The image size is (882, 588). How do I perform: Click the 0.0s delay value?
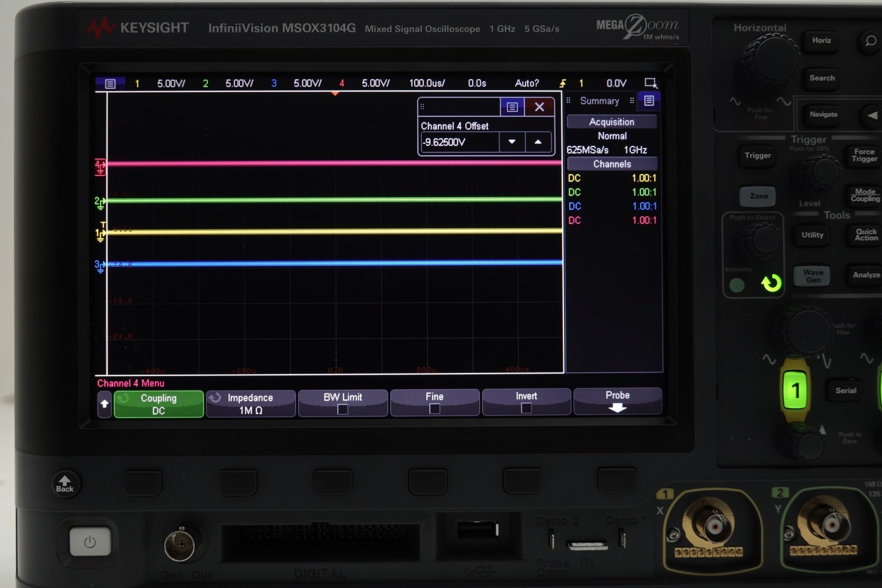[477, 83]
